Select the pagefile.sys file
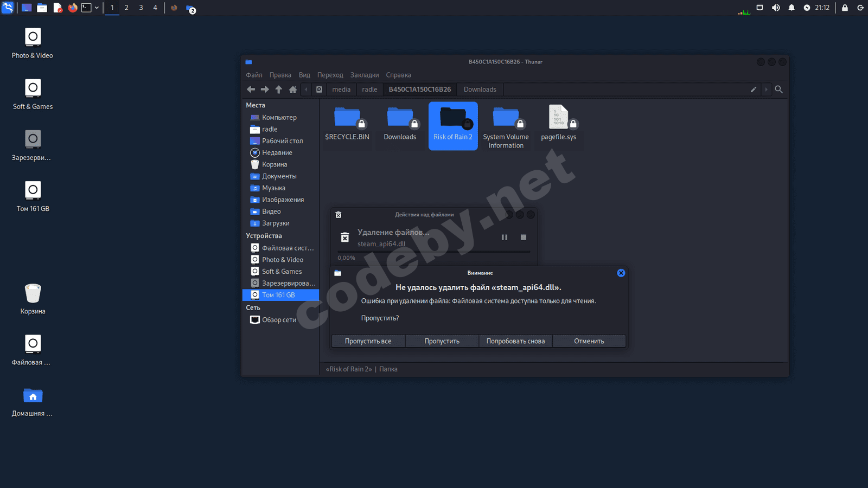This screenshot has height=488, width=868. [x=559, y=124]
